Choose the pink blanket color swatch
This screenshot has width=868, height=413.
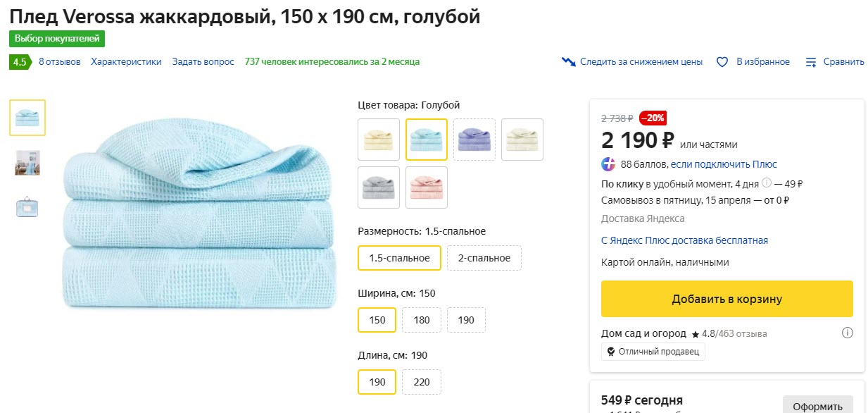(427, 187)
